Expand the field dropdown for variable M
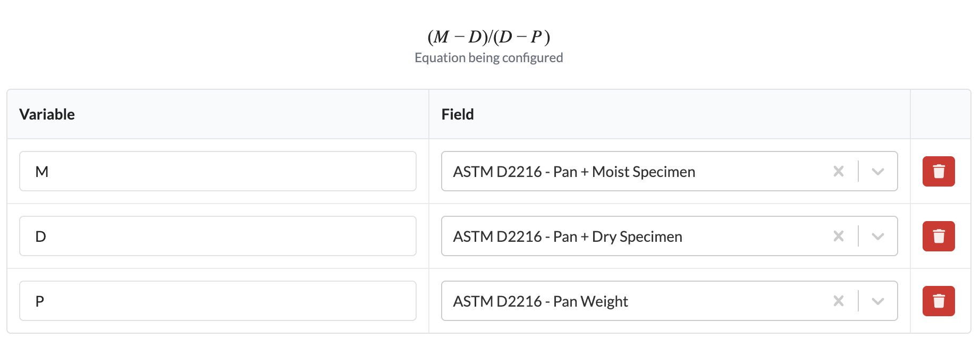The width and height of the screenshot is (980, 338). click(x=877, y=171)
